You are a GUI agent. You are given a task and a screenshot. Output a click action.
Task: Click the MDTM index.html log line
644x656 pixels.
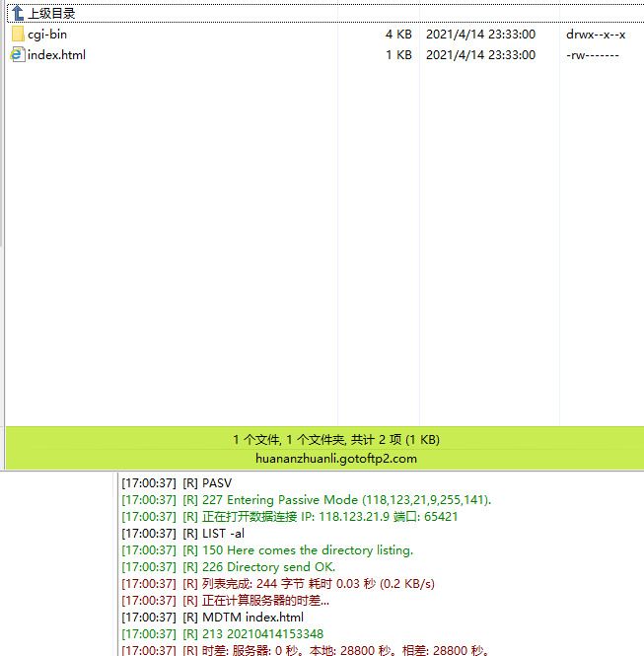pos(212,618)
